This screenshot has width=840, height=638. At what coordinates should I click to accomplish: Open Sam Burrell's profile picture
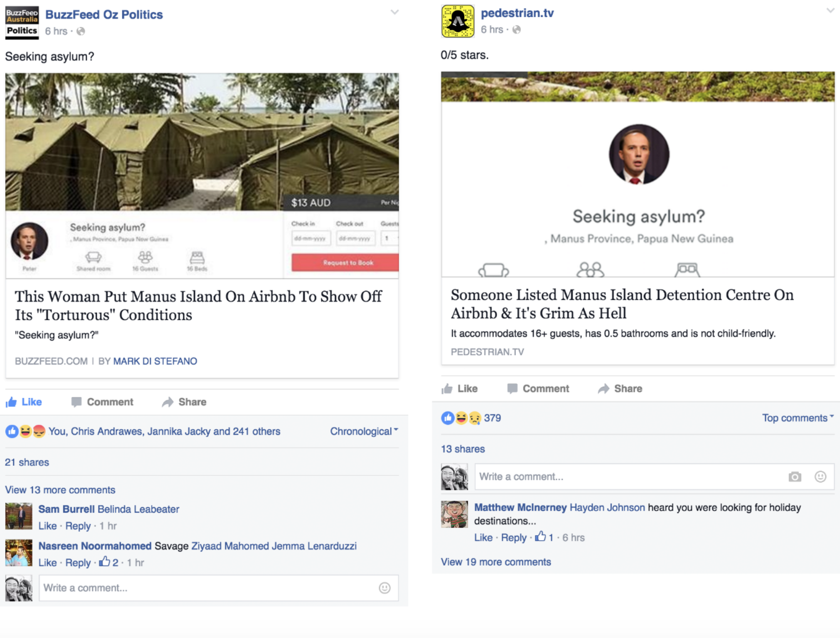click(19, 516)
